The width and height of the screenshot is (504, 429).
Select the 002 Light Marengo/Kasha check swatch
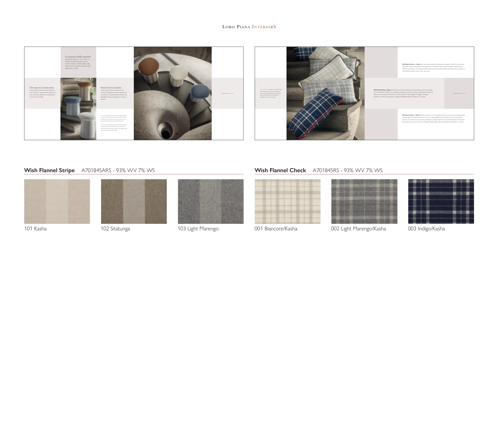pyautogui.click(x=364, y=201)
